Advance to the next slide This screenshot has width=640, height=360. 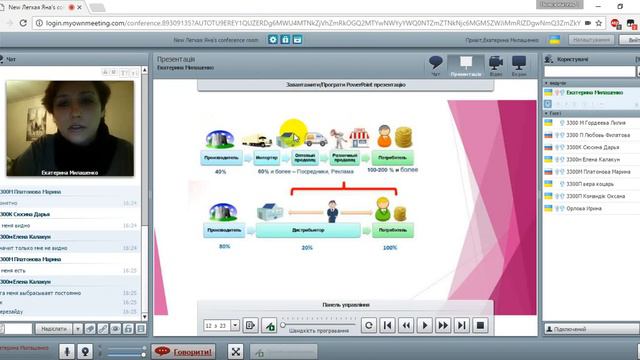443,325
